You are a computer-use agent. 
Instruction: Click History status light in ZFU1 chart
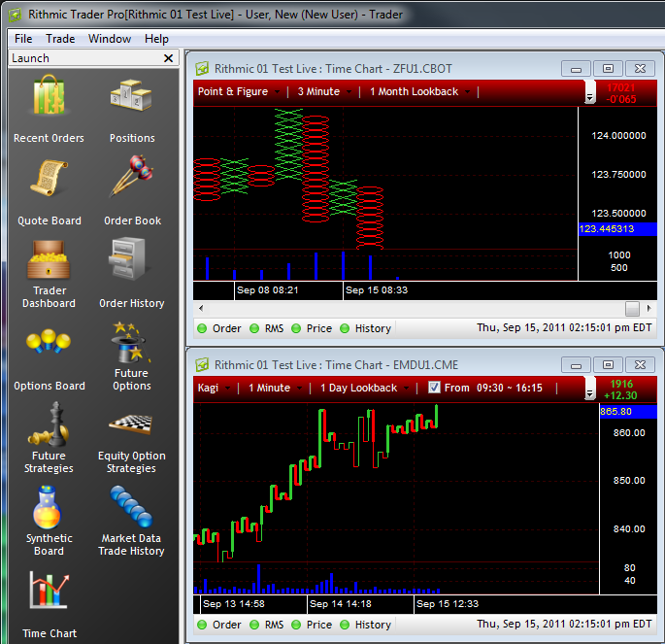[345, 328]
